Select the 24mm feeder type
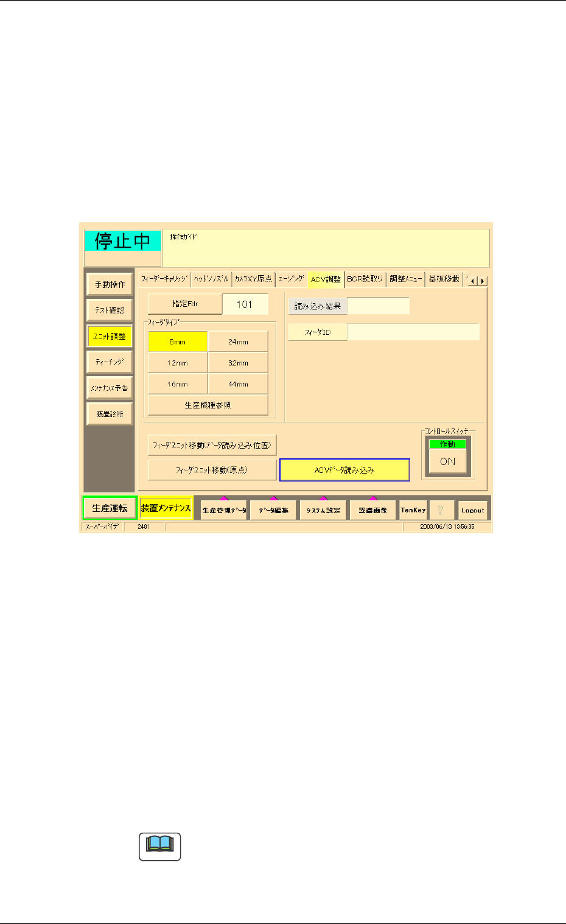The height and width of the screenshot is (924, 566). (238, 342)
